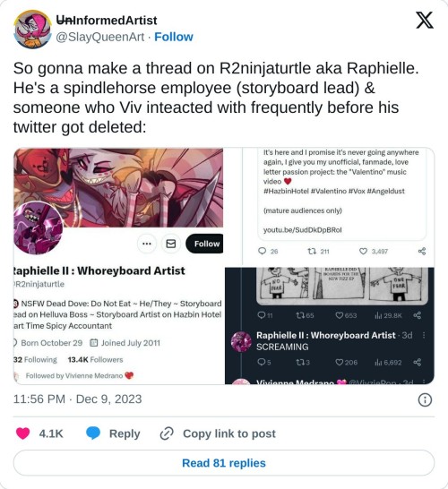Like the post with heart icon
Image resolution: width=448 pixels, height=489 pixels.
[22, 433]
